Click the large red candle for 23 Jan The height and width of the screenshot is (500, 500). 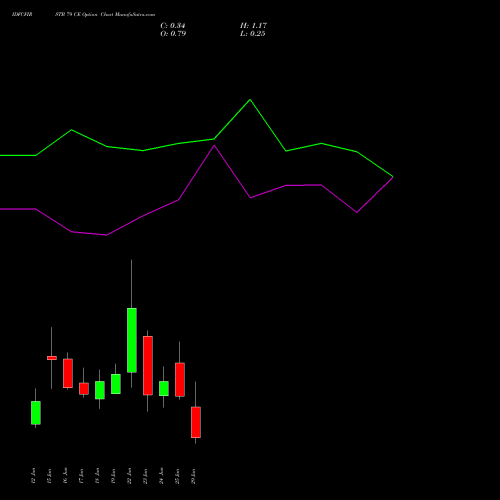[148, 366]
